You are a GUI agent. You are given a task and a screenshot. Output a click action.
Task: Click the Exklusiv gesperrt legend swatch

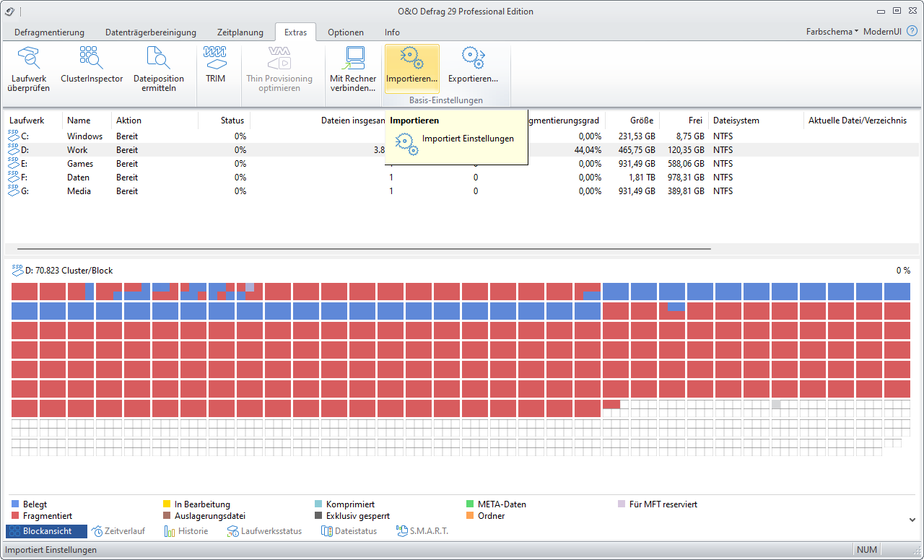(x=319, y=516)
